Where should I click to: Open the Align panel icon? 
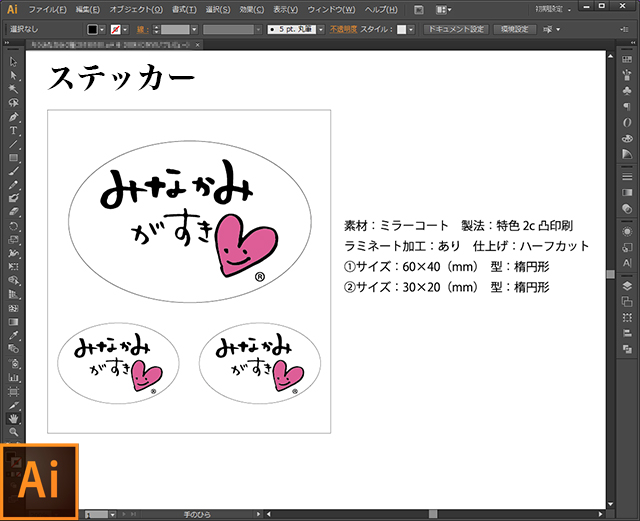(627, 333)
